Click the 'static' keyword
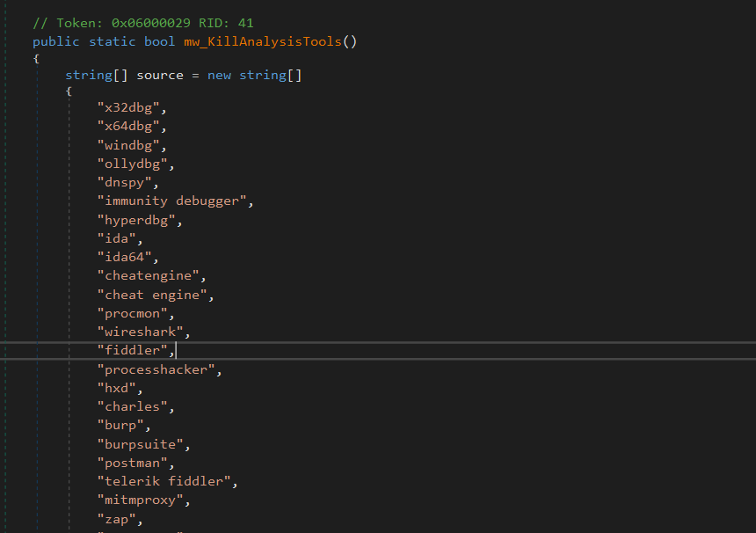756x533 pixels. click(x=112, y=41)
